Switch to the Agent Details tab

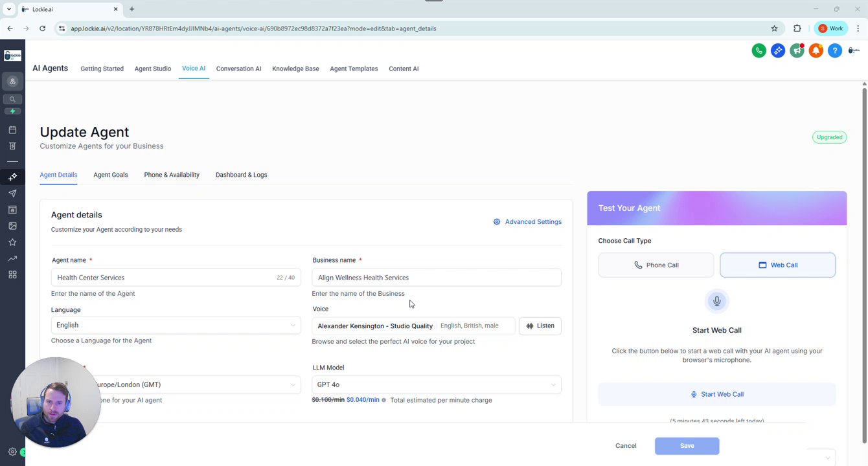(58, 175)
